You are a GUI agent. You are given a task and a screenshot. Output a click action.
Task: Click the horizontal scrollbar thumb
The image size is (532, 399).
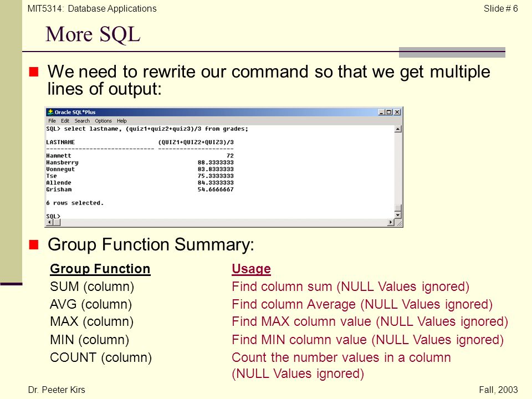(x=57, y=223)
